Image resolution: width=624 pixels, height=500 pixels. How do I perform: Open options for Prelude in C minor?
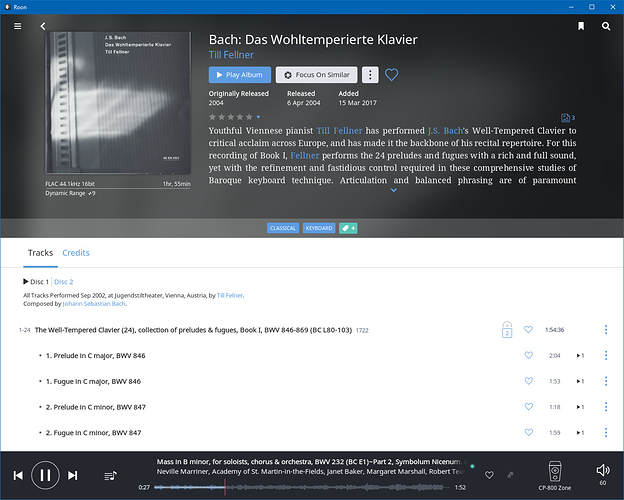tap(606, 407)
